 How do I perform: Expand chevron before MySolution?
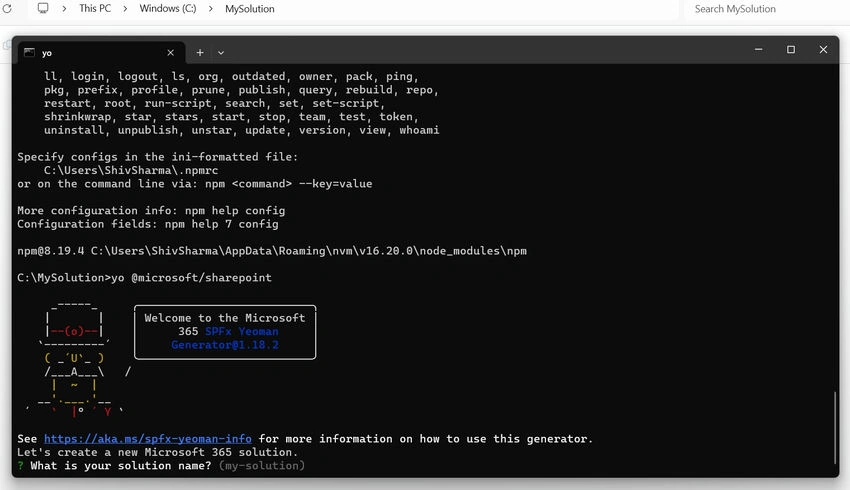point(210,9)
